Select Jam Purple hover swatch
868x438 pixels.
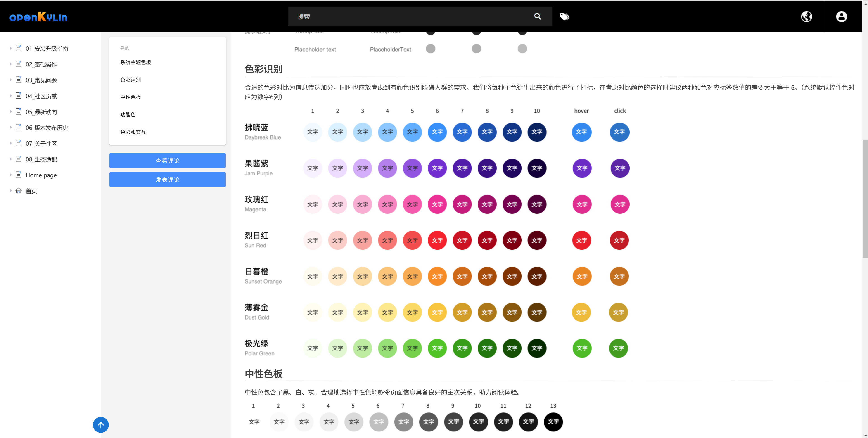click(582, 168)
